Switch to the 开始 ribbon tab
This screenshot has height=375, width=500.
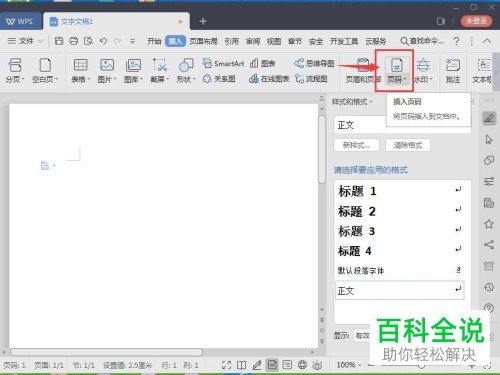tap(154, 41)
